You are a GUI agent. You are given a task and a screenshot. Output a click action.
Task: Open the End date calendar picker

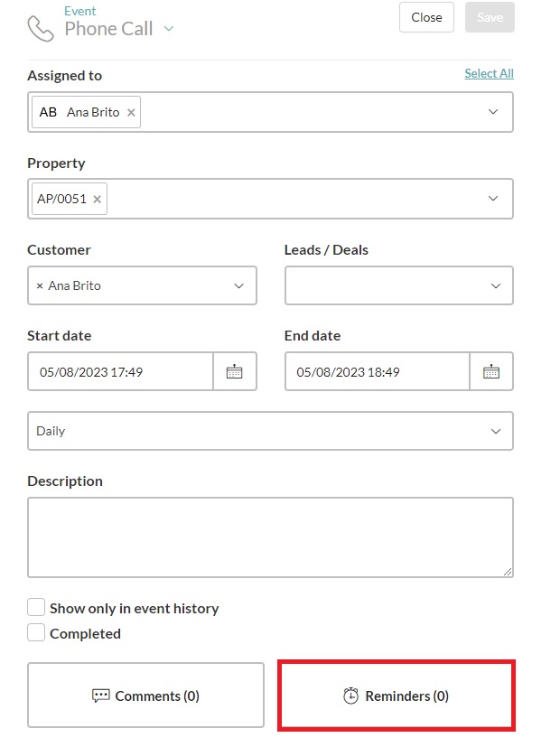coord(491,371)
